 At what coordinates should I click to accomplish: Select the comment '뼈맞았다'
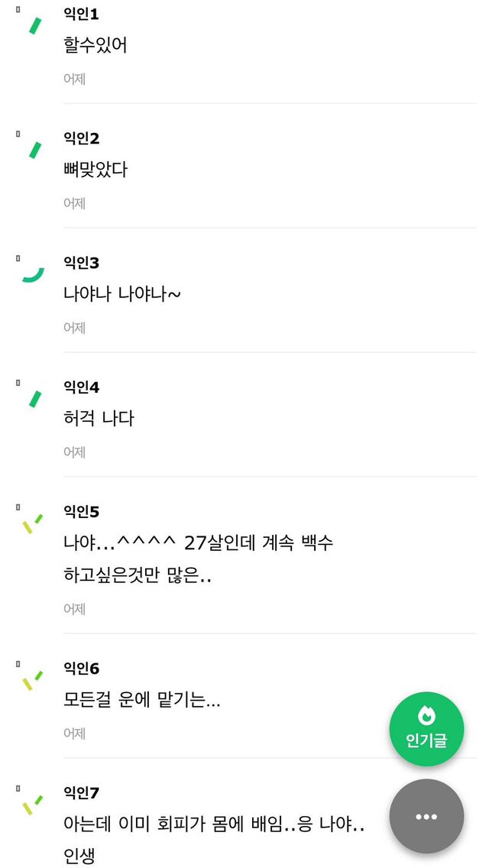tap(96, 170)
